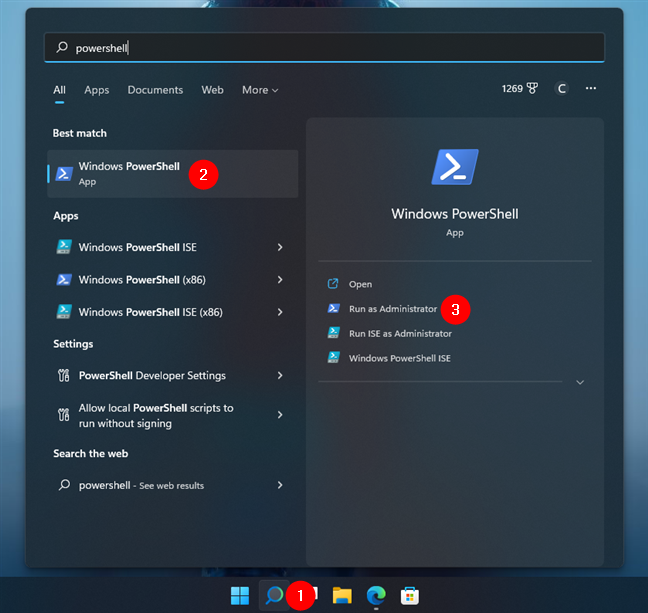Viewport: 648px width, 613px height.
Task: Click the PowerShell Developer Settings icon
Action: 64,375
